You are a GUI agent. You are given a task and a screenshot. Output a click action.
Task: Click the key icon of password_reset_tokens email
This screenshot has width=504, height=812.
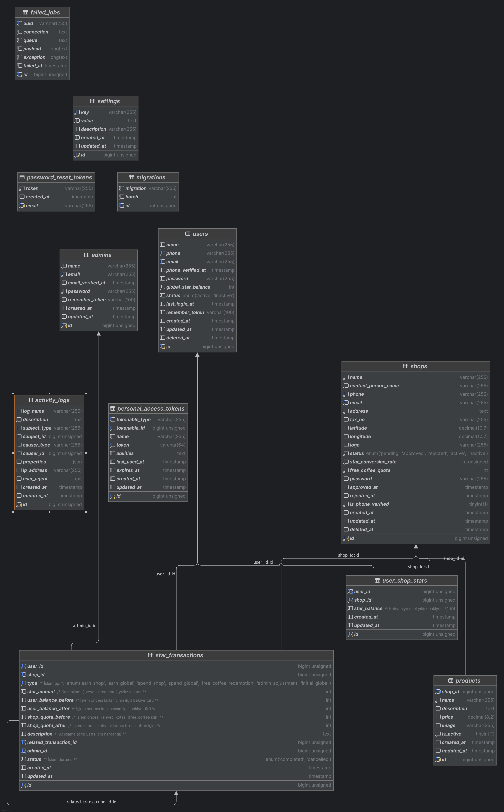click(22, 206)
